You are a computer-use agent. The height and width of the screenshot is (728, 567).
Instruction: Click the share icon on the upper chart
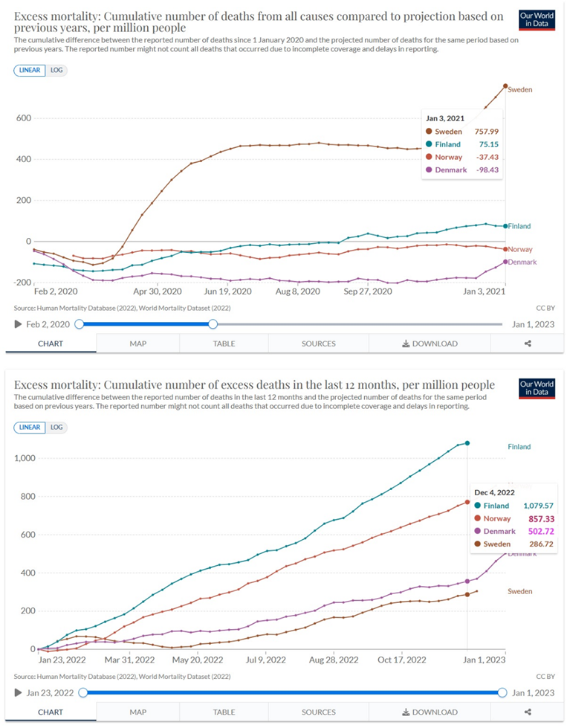[x=528, y=344]
